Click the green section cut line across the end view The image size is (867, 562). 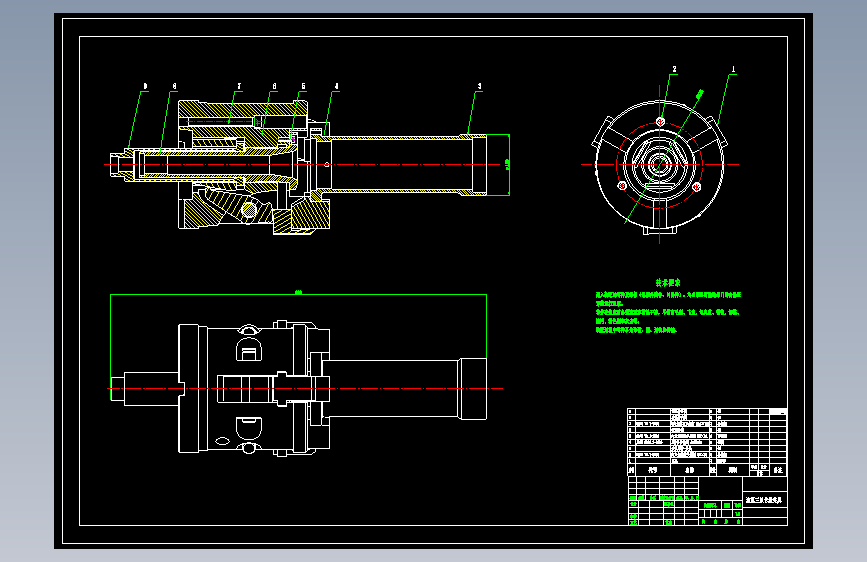coord(664,157)
